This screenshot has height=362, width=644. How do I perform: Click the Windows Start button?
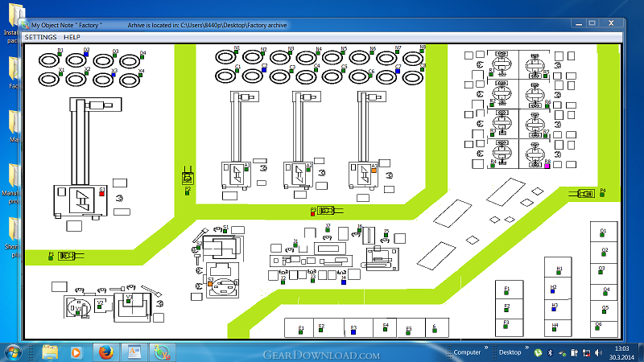pyautogui.click(x=14, y=352)
